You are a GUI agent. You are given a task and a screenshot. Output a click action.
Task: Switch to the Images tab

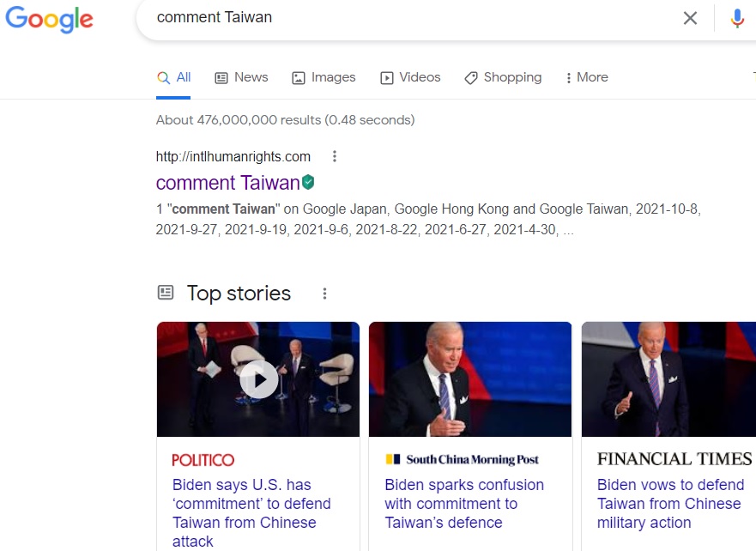pos(324,77)
